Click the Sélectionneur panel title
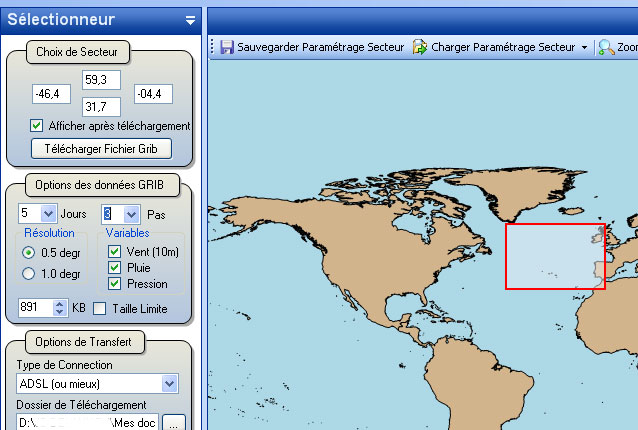The image size is (638, 430). click(x=61, y=20)
